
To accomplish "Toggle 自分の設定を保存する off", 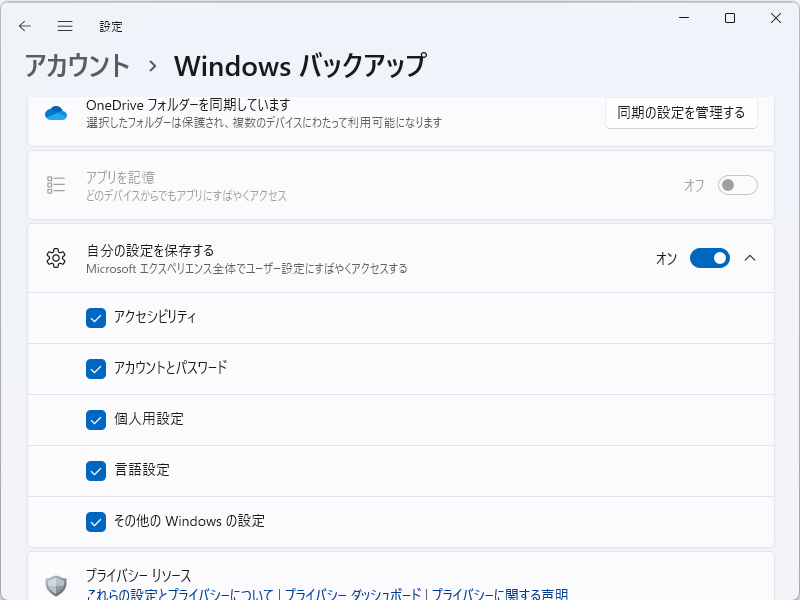I will pos(709,257).
